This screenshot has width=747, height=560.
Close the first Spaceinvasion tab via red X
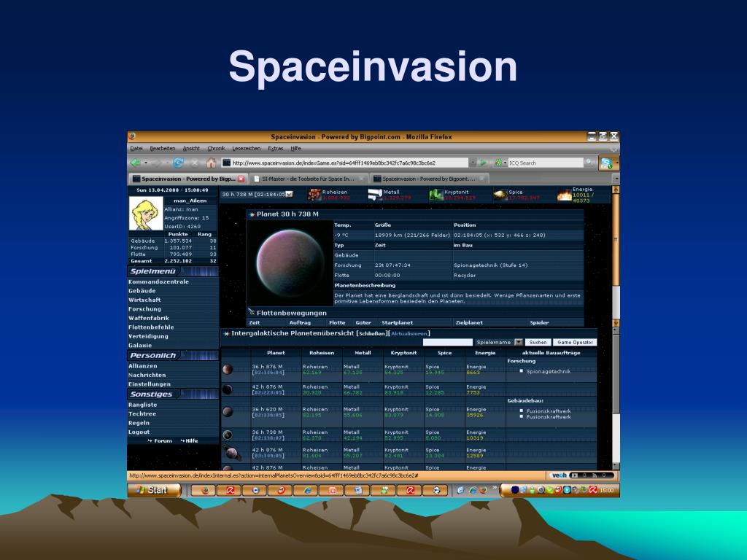coord(241,179)
